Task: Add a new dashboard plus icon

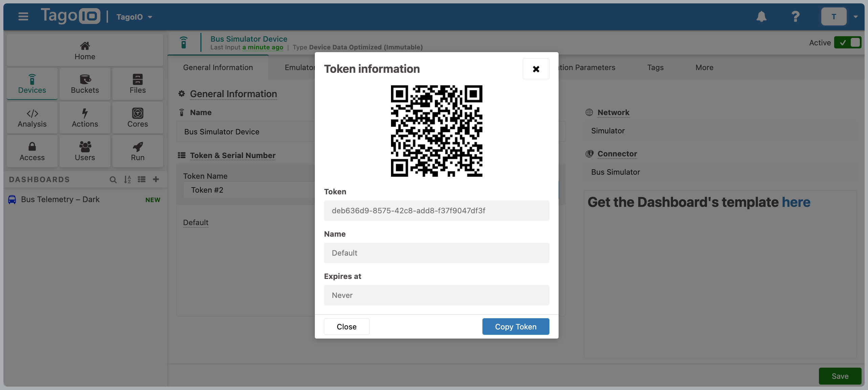Action: point(156,179)
